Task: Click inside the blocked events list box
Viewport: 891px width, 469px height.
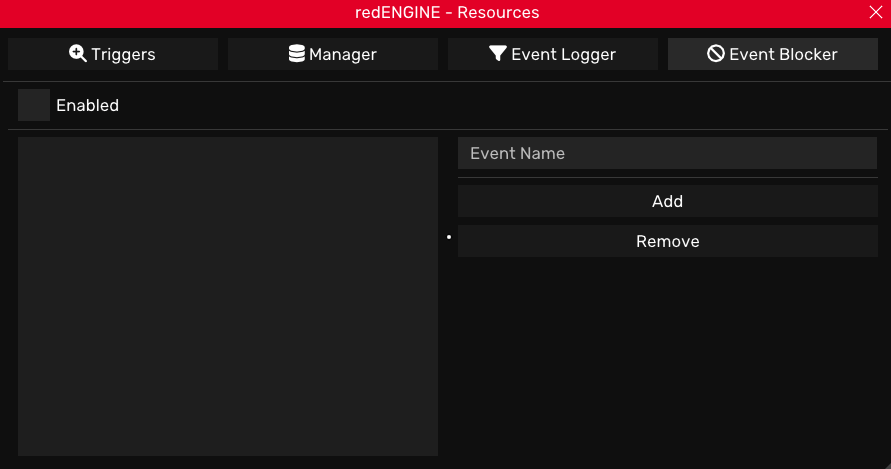Action: point(228,296)
